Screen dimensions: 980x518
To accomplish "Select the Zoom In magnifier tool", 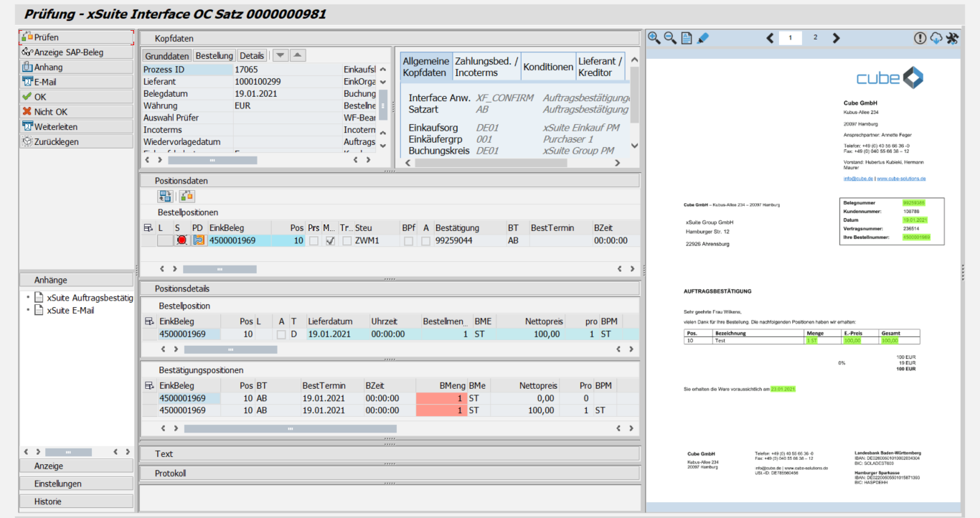I will pos(654,38).
